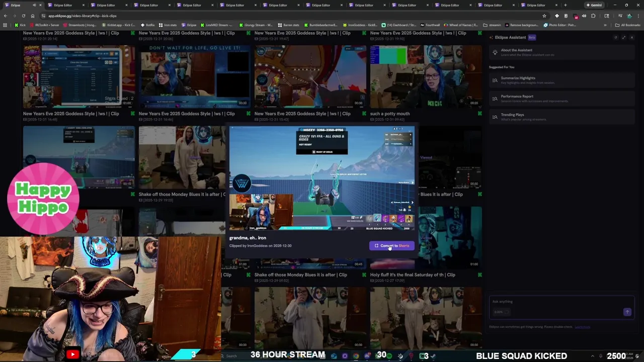644x362 pixels.
Task: Open the Photo Editor: Pixlr bookmark
Action: click(x=559, y=25)
